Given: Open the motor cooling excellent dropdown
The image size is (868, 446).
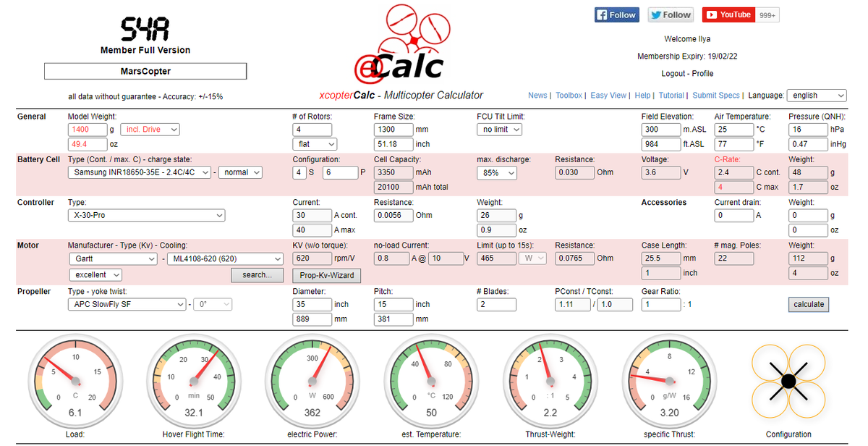Looking at the screenshot, I should (95, 274).
